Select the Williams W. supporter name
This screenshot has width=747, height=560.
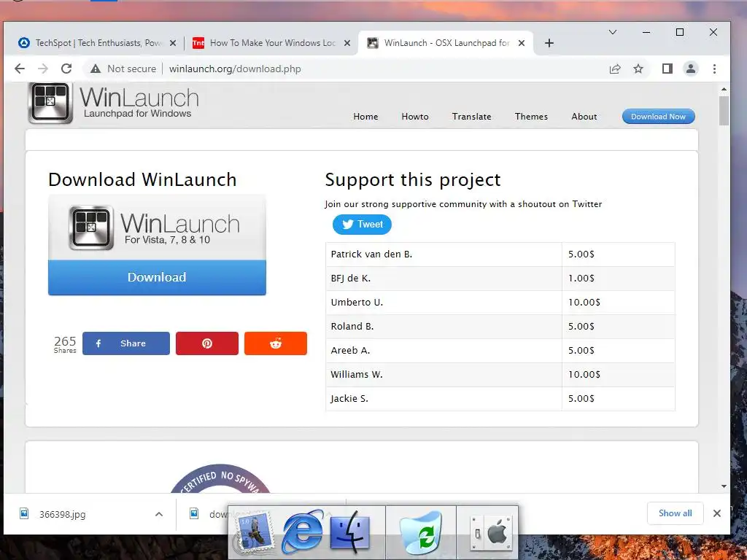click(356, 374)
